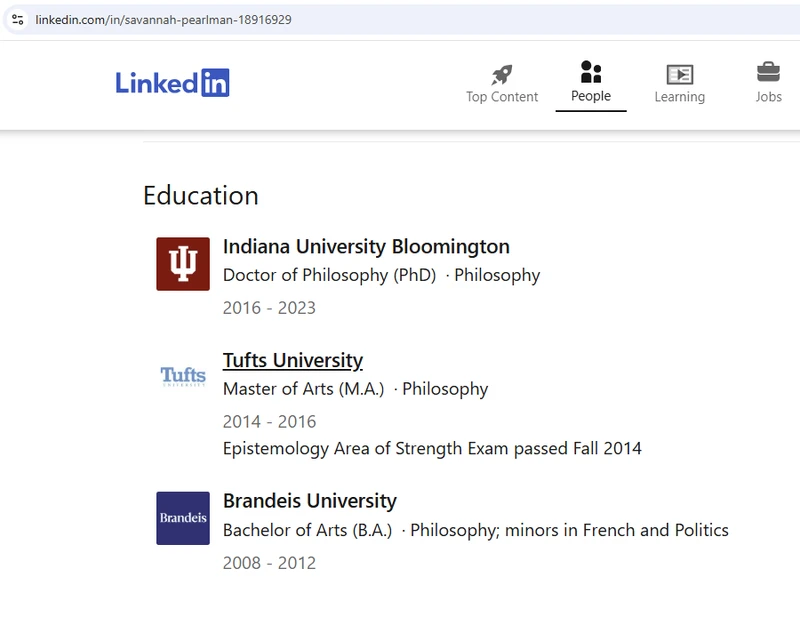Follow the Tufts University link
Screen dimensions: 800x617
pyautogui.click(x=292, y=360)
